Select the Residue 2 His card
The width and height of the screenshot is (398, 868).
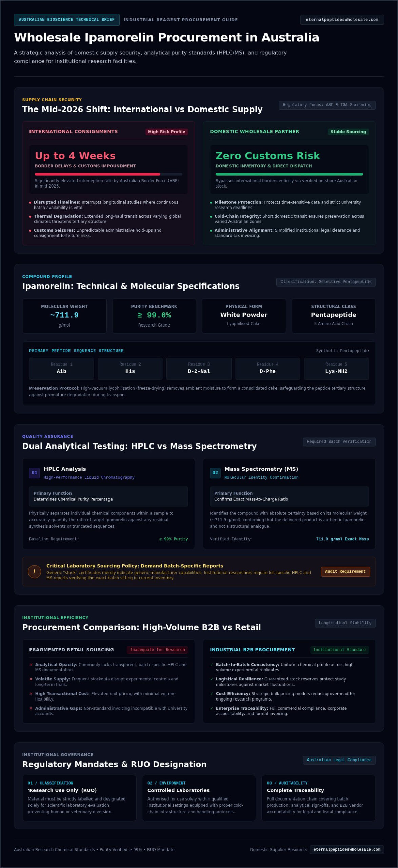pyautogui.click(x=130, y=369)
